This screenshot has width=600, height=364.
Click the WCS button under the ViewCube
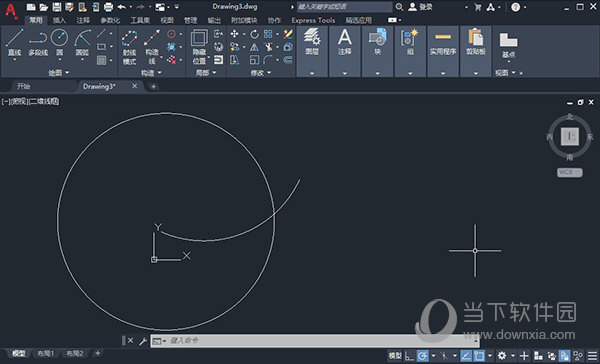[x=569, y=172]
